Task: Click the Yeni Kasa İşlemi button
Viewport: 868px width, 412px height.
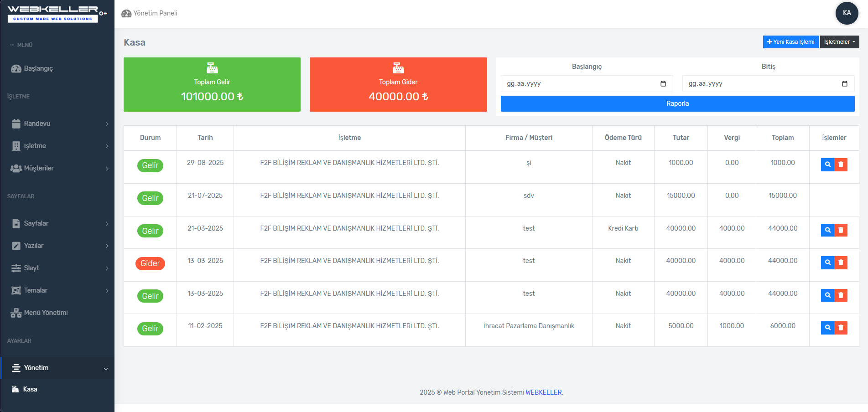Action: coord(790,42)
